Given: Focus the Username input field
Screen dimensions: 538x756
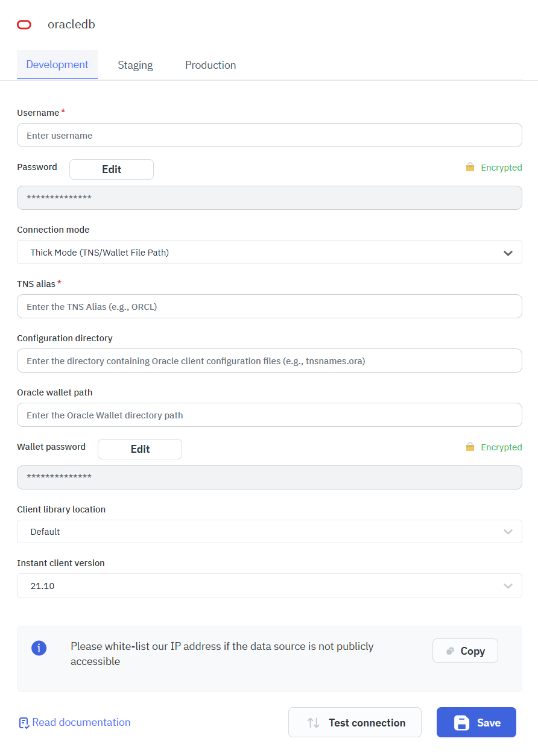Looking at the screenshot, I should pos(270,135).
